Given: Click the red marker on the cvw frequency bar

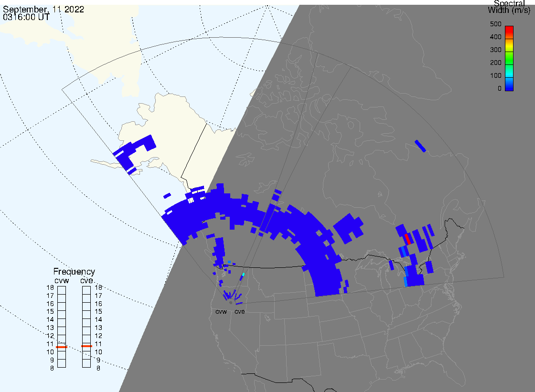Looking at the screenshot, I should (x=62, y=347).
